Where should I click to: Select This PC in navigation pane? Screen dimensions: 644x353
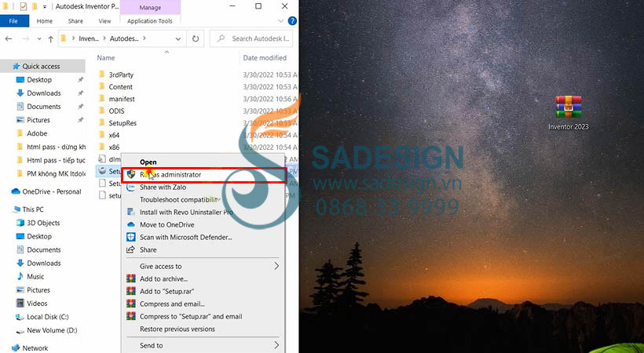click(33, 209)
